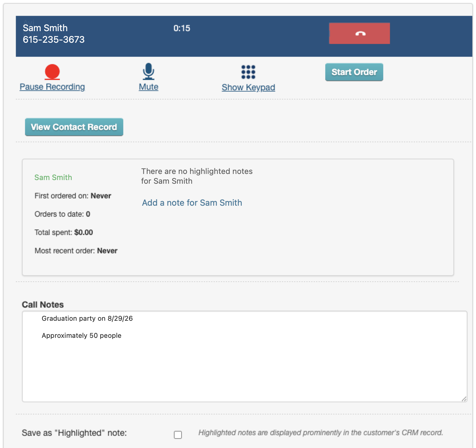
Task: Click the highlighted notes CRM hint text
Action: click(x=321, y=432)
